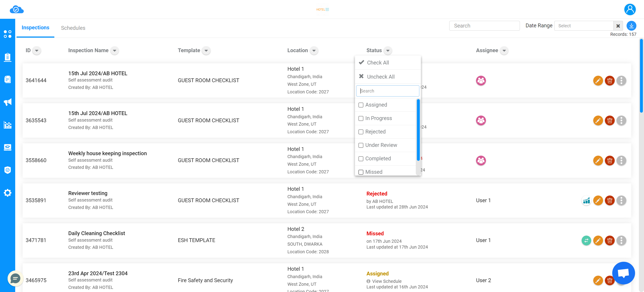
Task: Enable the In Progress status filter
Action: tap(361, 118)
